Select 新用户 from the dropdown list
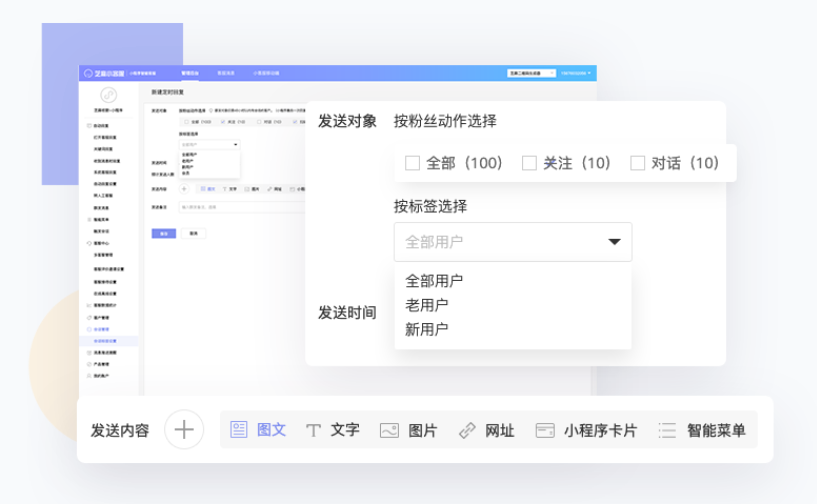The width and height of the screenshot is (817, 504). (x=427, y=329)
